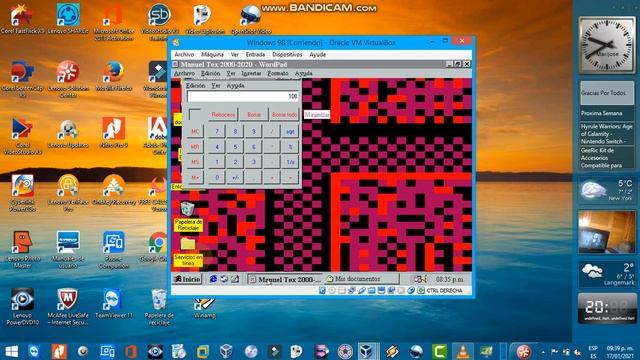This screenshot has width=640, height=360.
Task: Open VirtualBox Archivo menu
Action: (x=184, y=54)
